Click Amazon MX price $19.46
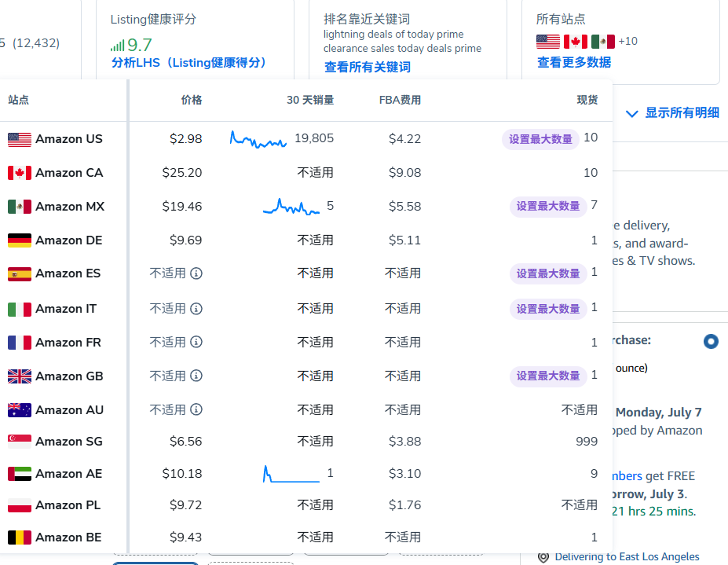The height and width of the screenshot is (565, 728). [182, 207]
